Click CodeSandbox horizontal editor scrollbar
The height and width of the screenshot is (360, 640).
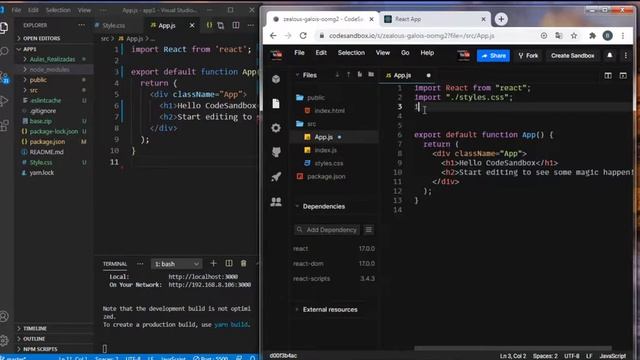(x=513, y=348)
